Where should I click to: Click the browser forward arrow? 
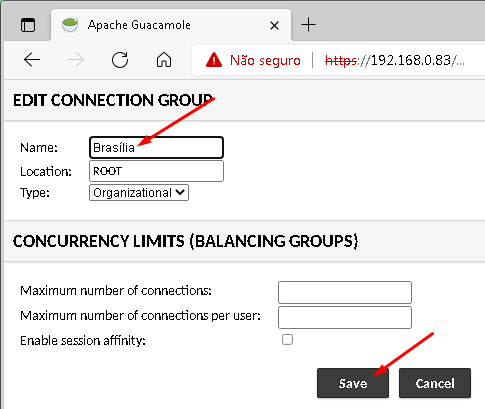tap(76, 60)
